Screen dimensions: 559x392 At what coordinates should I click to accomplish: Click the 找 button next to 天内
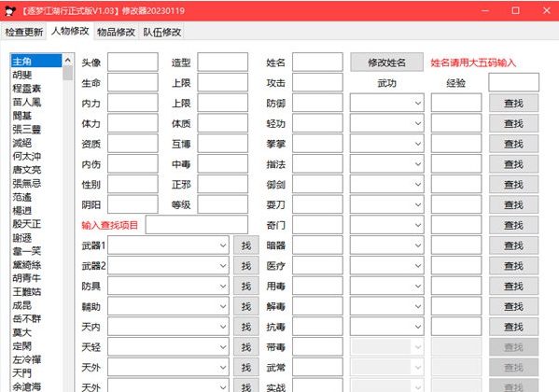coord(246,327)
